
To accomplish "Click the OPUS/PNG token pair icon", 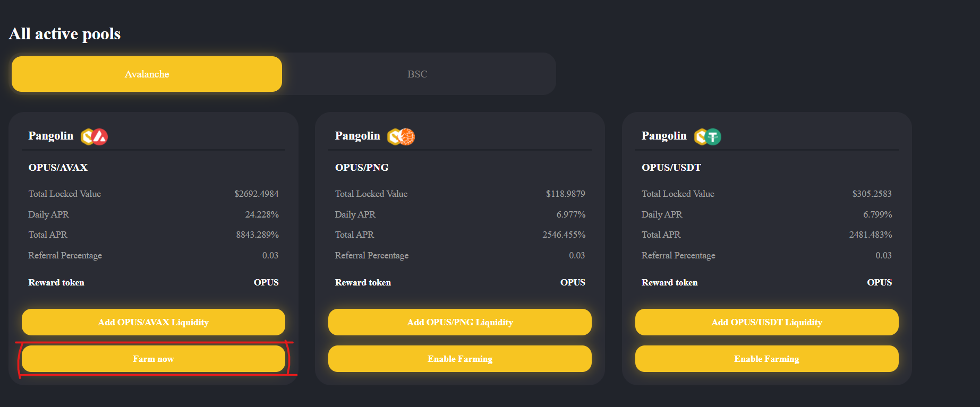I will click(401, 137).
